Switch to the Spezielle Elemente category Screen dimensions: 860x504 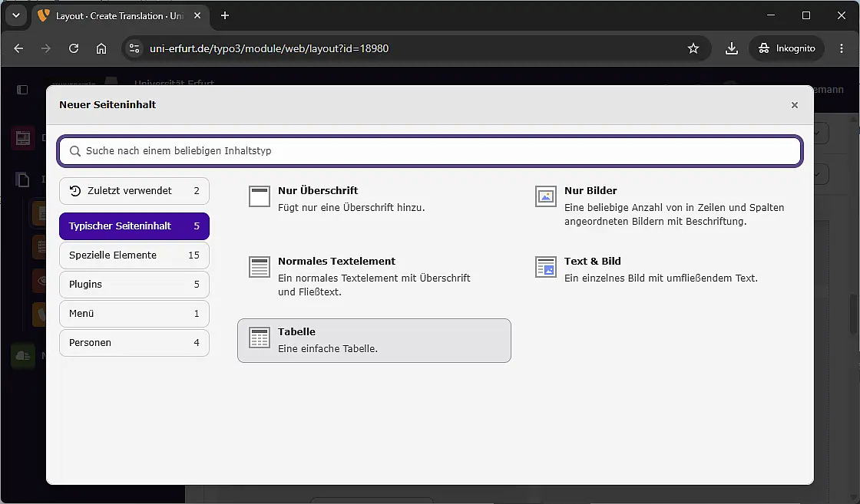coord(134,255)
